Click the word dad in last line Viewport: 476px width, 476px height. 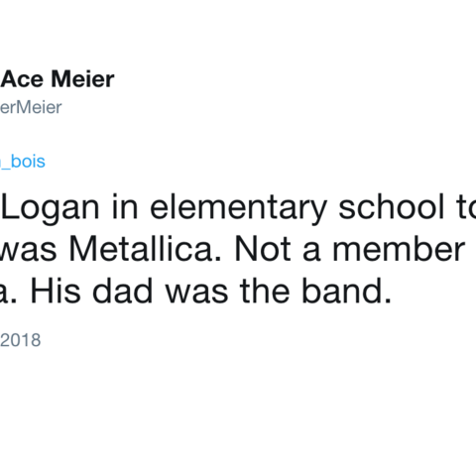tap(123, 291)
